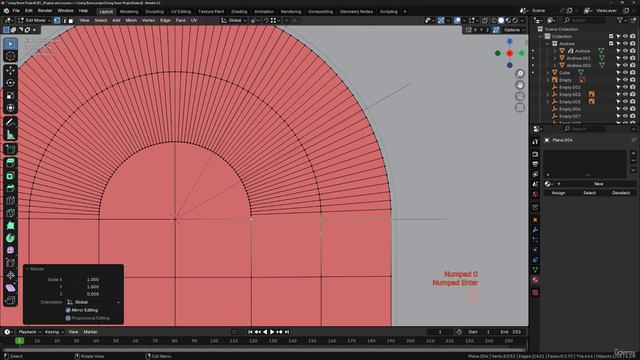Open the Modifiers wrench properties tab
The height and width of the screenshot is (360, 640).
pyautogui.click(x=535, y=230)
